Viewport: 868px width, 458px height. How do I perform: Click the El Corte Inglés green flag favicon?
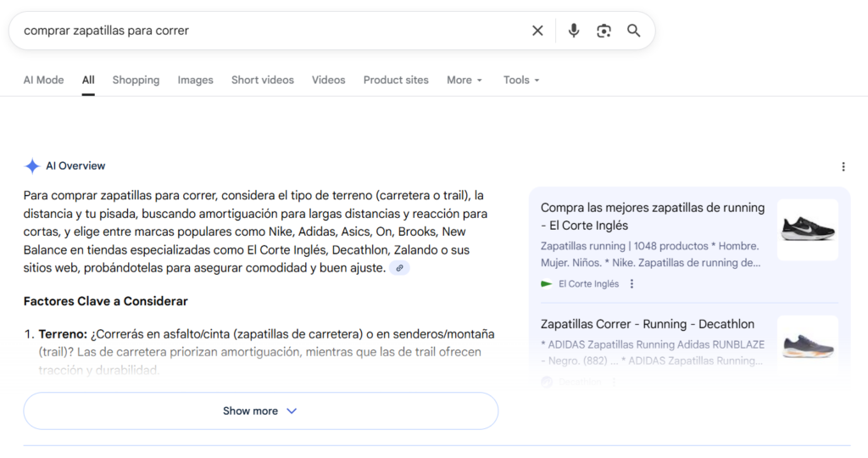coord(547,283)
